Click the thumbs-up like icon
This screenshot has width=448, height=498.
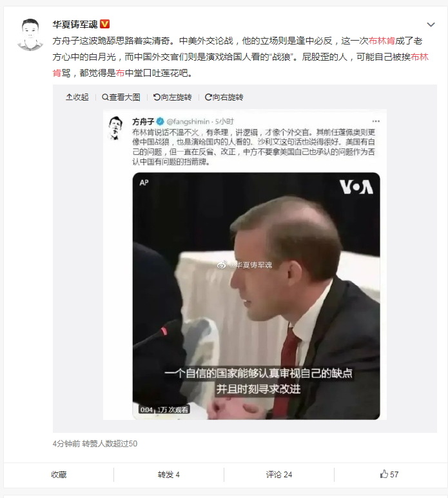384,474
